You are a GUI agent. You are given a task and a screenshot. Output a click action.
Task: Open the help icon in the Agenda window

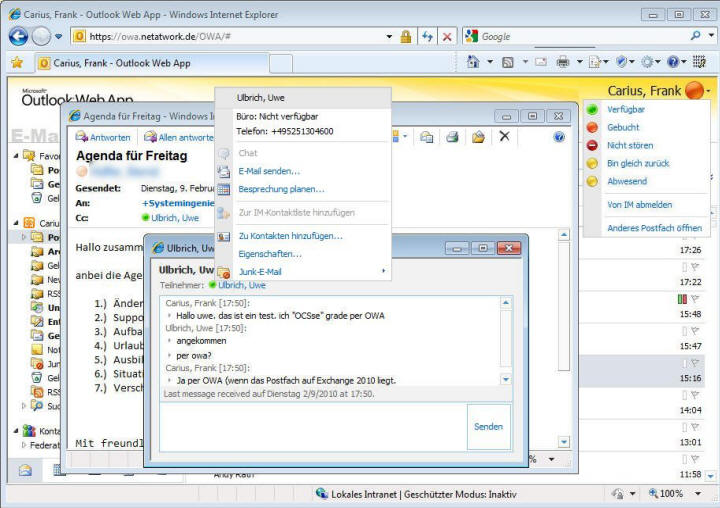pos(559,137)
